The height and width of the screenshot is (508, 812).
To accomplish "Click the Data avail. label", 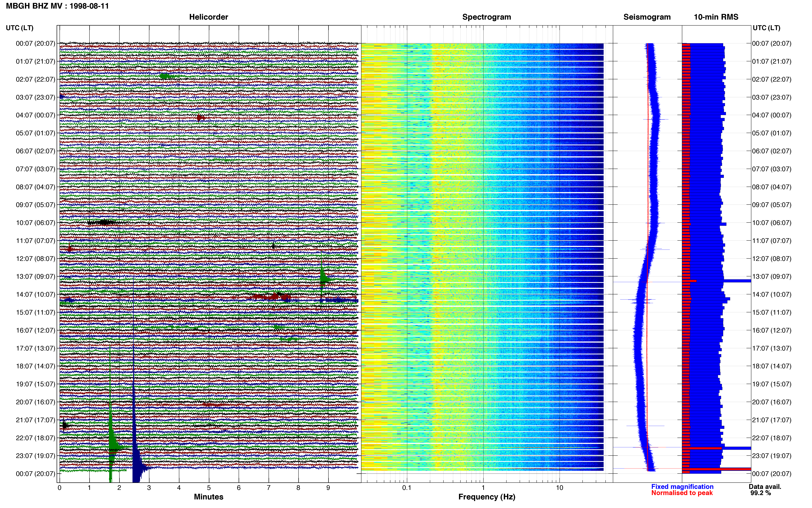I will click(765, 486).
